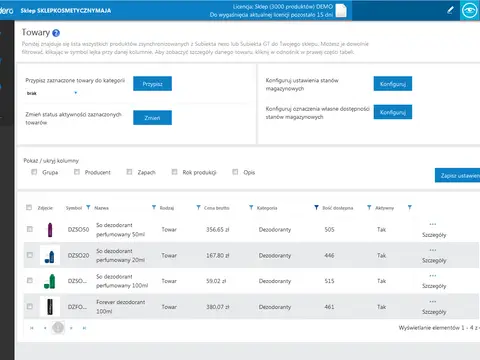The image size is (480, 360).
Task: Select the DZSO50 product row checkbox
Action: pyautogui.click(x=30, y=229)
